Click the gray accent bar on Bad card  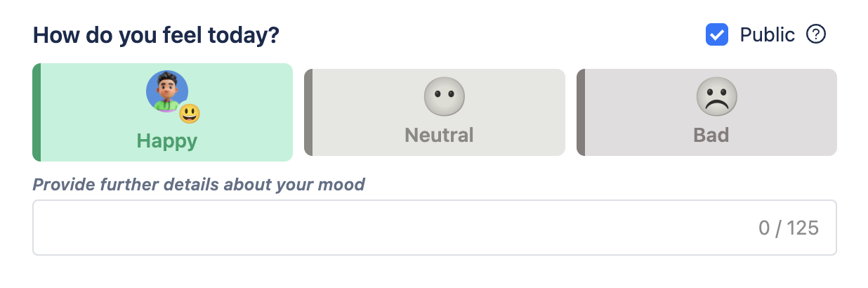[580, 112]
